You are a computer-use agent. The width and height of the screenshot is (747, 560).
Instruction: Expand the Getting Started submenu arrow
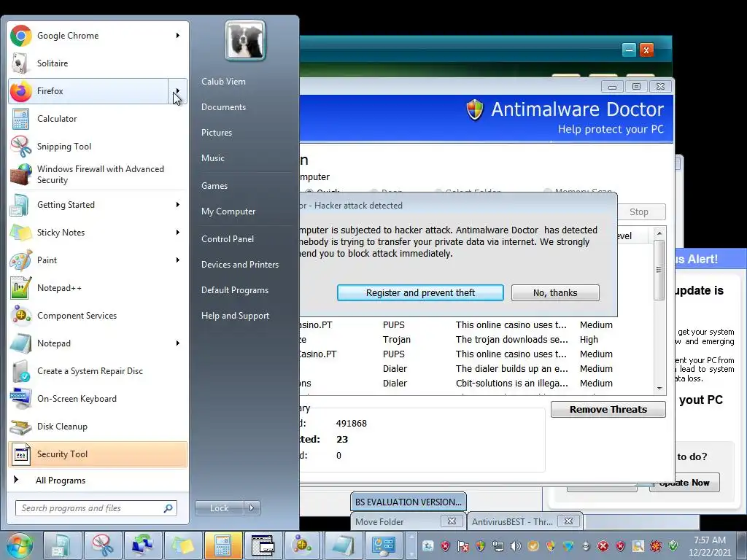[178, 205]
